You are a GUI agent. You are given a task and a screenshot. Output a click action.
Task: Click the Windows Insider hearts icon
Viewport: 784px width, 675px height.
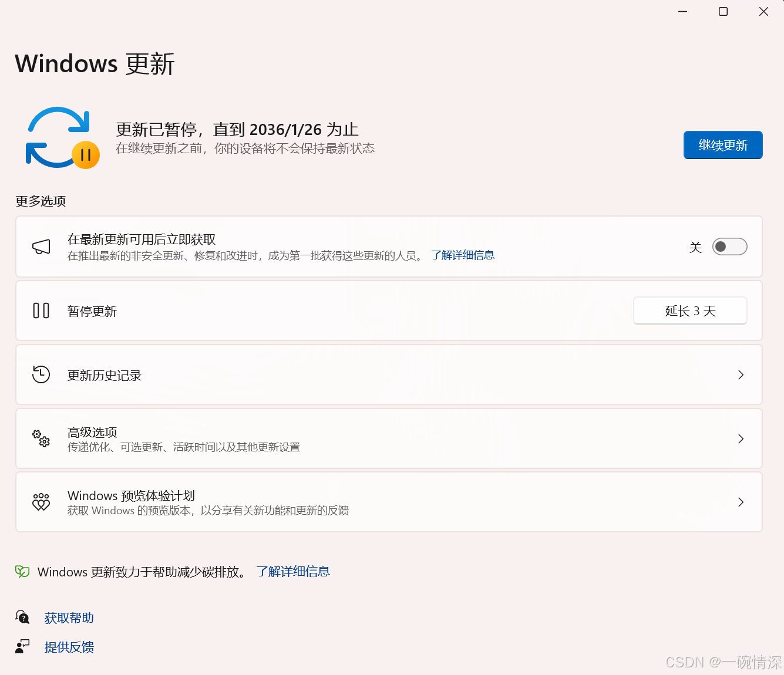pos(41,502)
